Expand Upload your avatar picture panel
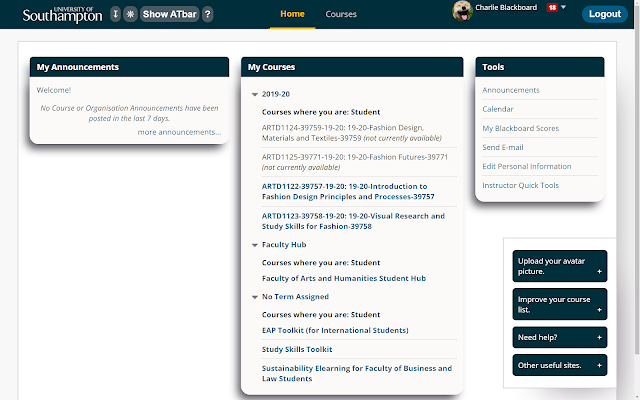This screenshot has height=400, width=640. [560, 266]
